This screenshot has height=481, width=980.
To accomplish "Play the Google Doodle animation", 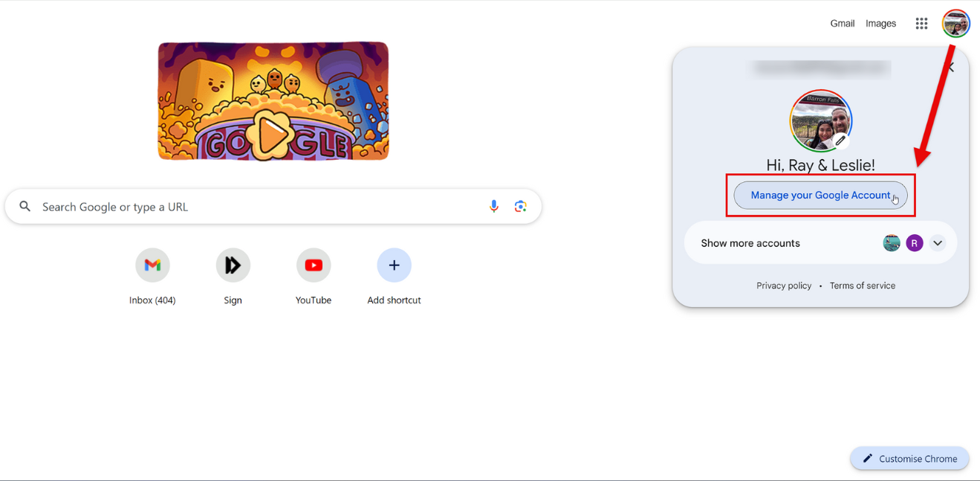I will (273, 135).
